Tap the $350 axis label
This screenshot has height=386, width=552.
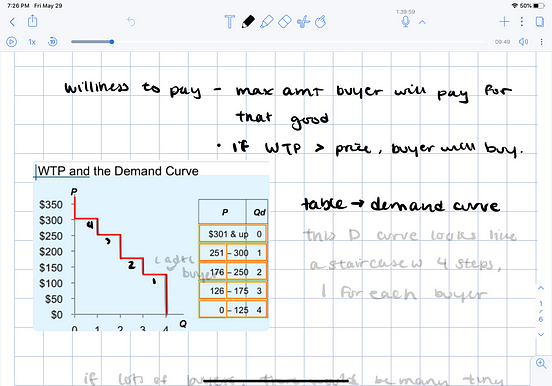51,205
